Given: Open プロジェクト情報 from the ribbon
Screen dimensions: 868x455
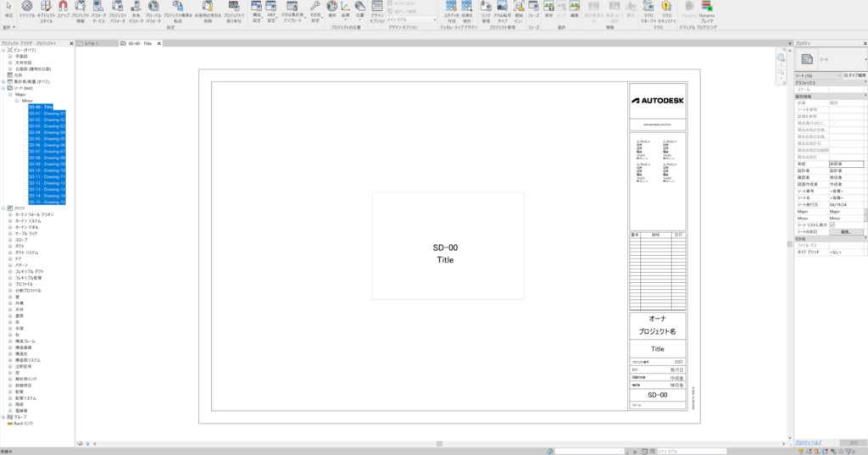Looking at the screenshot, I should pos(81,9).
